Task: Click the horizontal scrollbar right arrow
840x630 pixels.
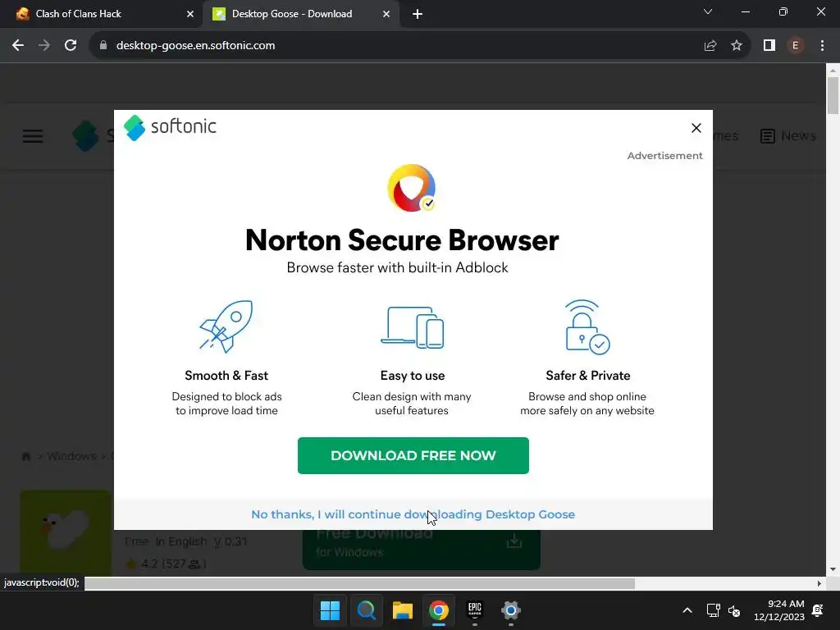Action: click(819, 583)
